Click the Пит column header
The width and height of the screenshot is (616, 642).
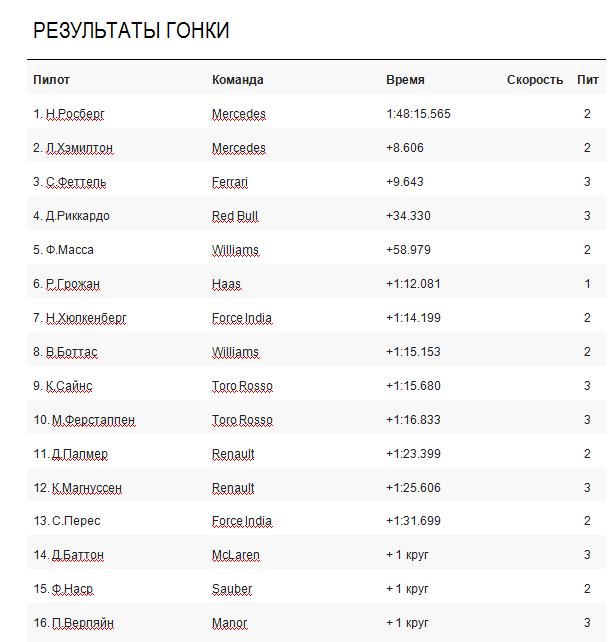tap(588, 79)
